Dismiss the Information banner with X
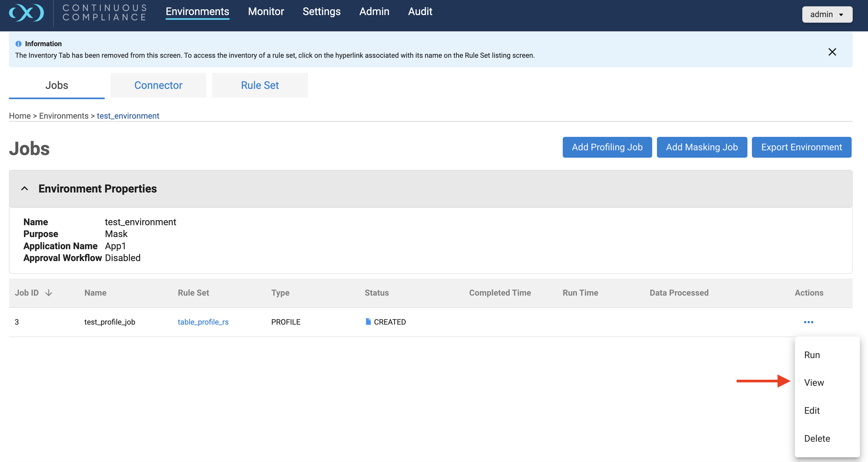Viewport: 868px width, 462px height. click(832, 52)
